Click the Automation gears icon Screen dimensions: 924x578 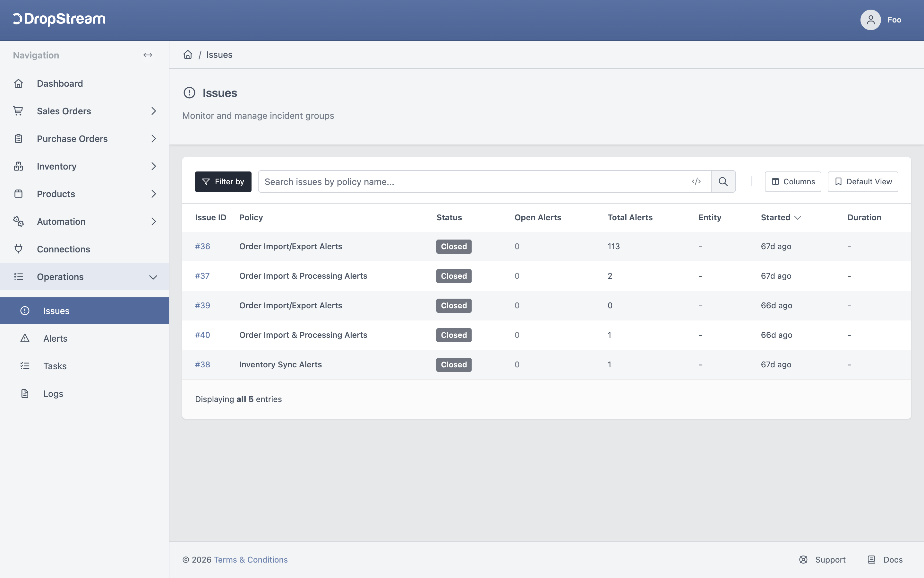point(18,221)
